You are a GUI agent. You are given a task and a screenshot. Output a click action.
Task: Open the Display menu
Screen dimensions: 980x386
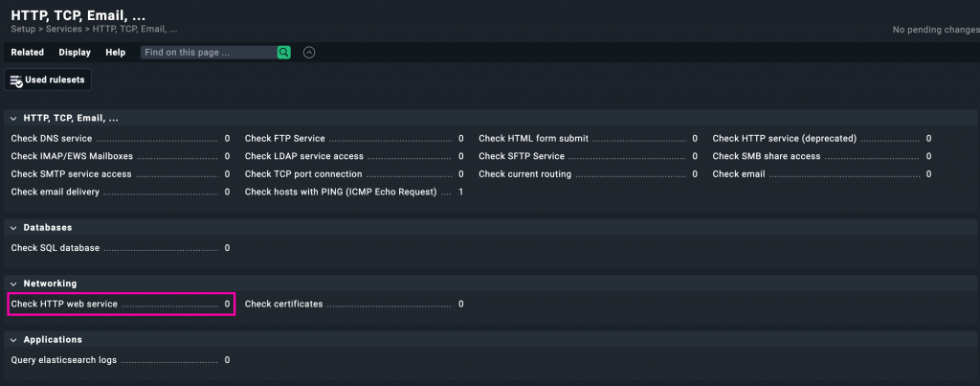[x=75, y=52]
